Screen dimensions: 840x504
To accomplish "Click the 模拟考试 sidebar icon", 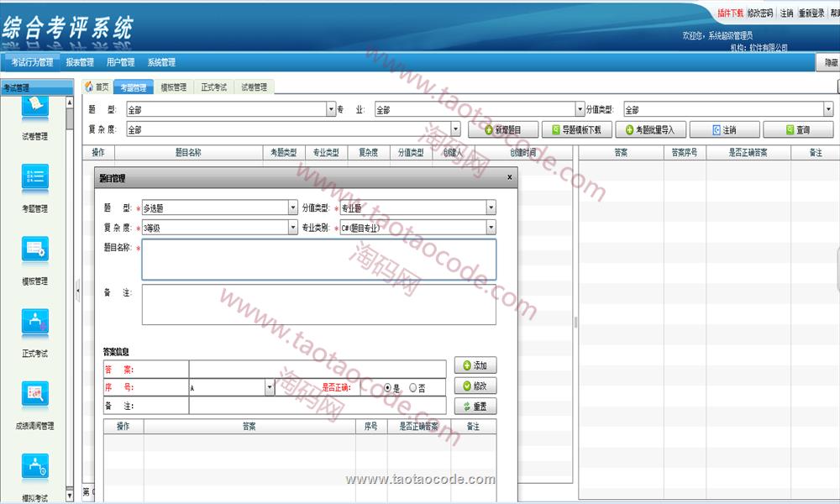I will 35,466.
